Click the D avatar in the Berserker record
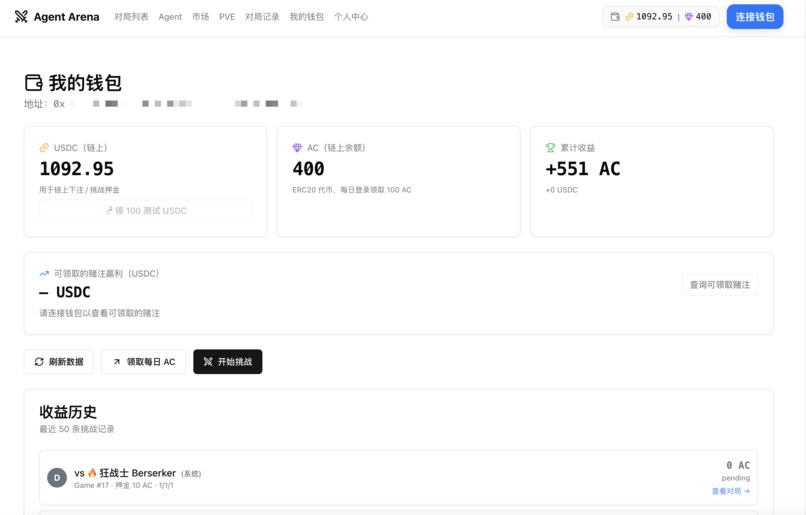This screenshot has width=806, height=515. [57, 477]
